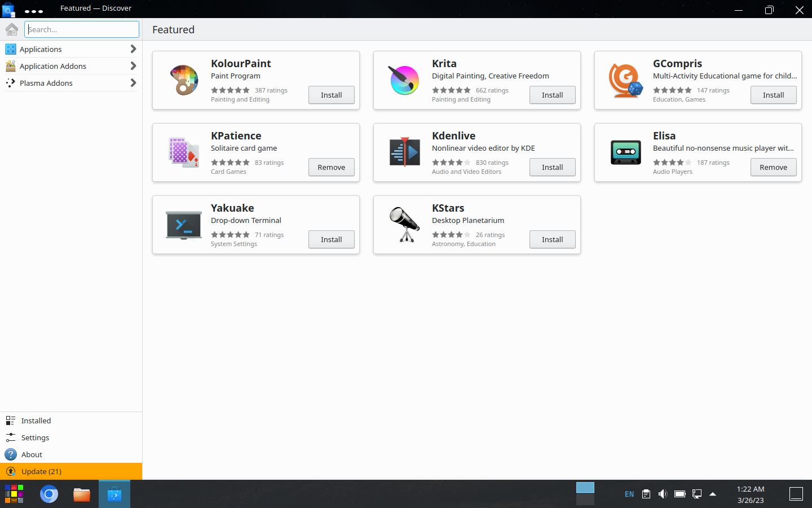Click the GCompris title text
Screen dimensions: 812x508
click(677, 63)
